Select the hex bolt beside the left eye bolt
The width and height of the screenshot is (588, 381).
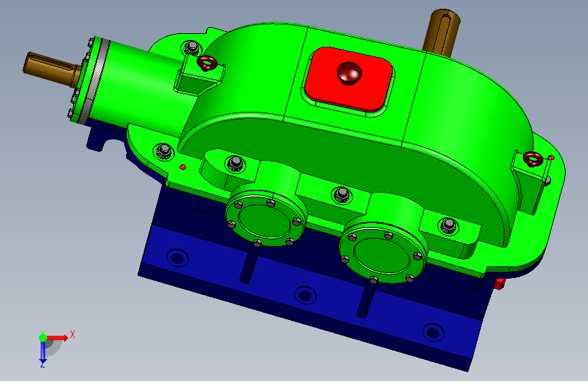(192, 48)
